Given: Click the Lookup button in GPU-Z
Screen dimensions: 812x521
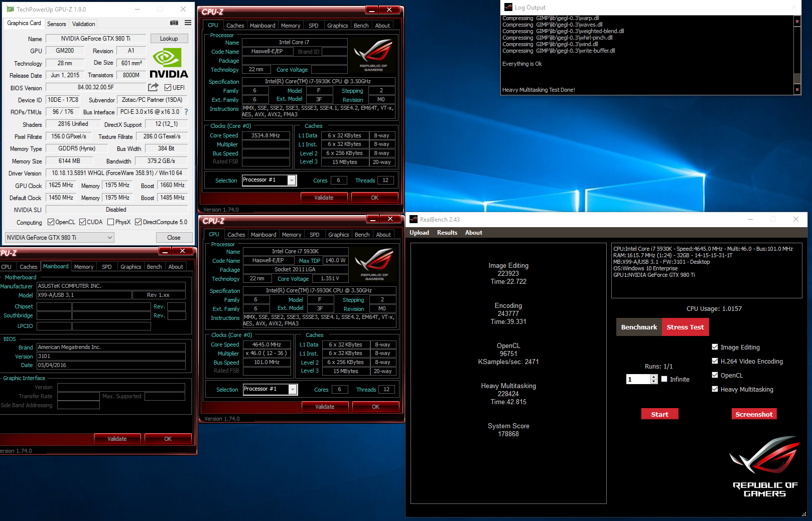Looking at the screenshot, I should 169,39.
